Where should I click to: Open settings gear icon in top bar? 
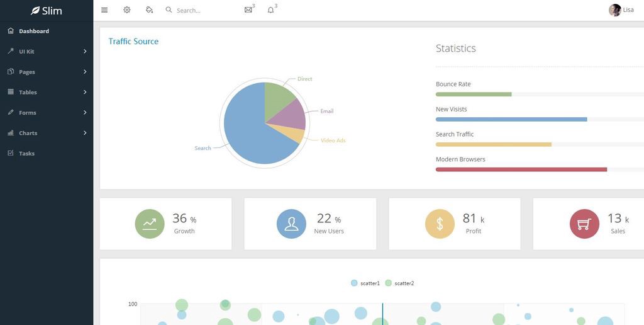pyautogui.click(x=127, y=10)
